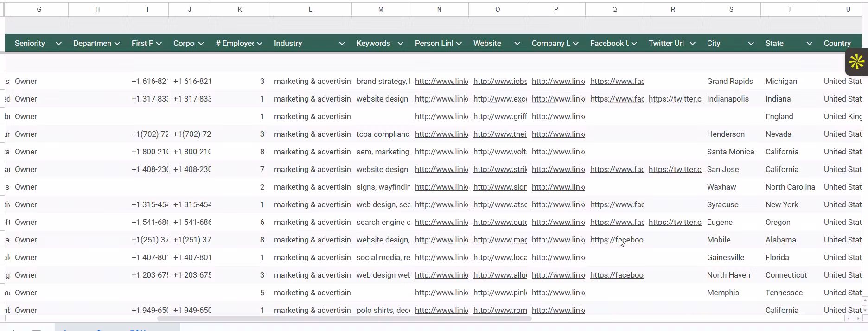
Task: Open the State column filter dropdown
Action: point(809,43)
